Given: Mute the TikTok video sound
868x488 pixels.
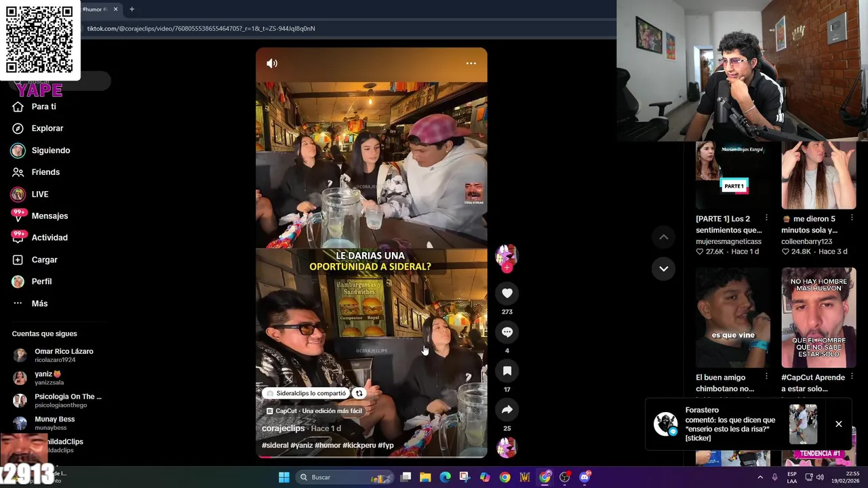Looking at the screenshot, I should click(x=272, y=63).
